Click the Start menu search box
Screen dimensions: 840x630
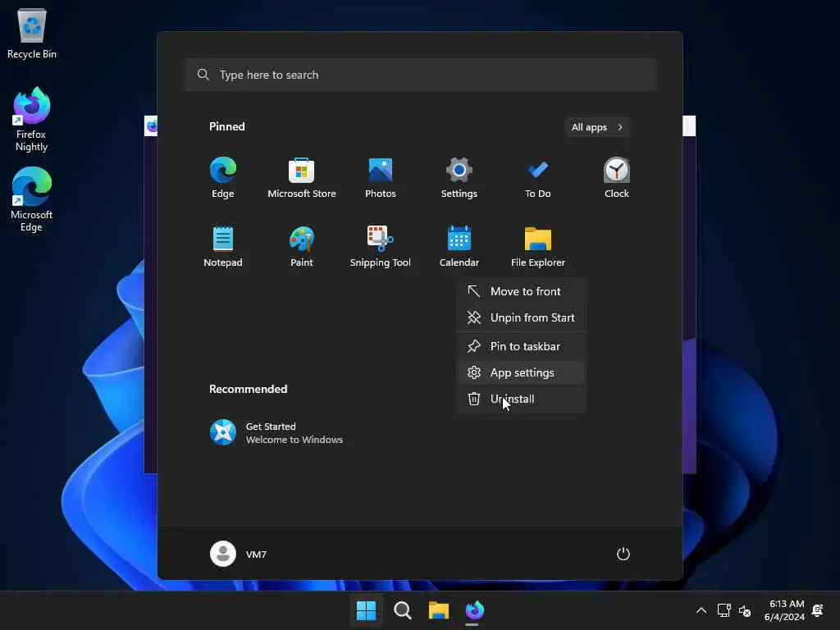[421, 75]
